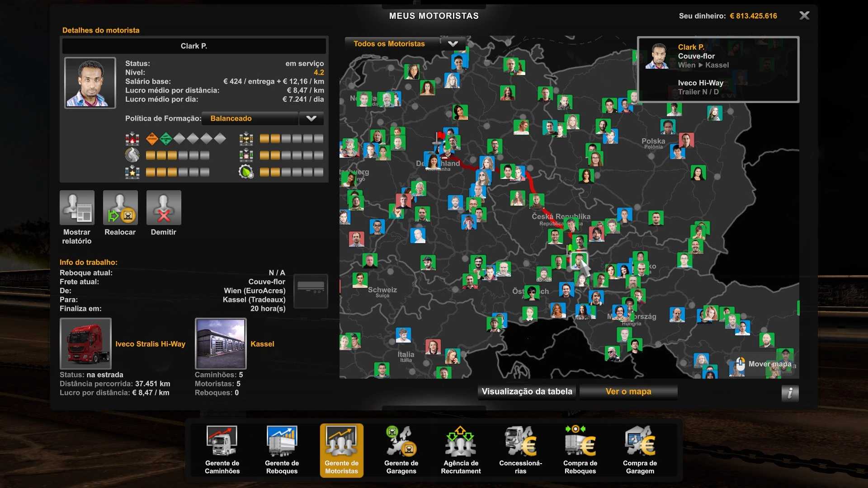Select Ver o mapa tab
This screenshot has height=488, width=868.
coord(628,392)
